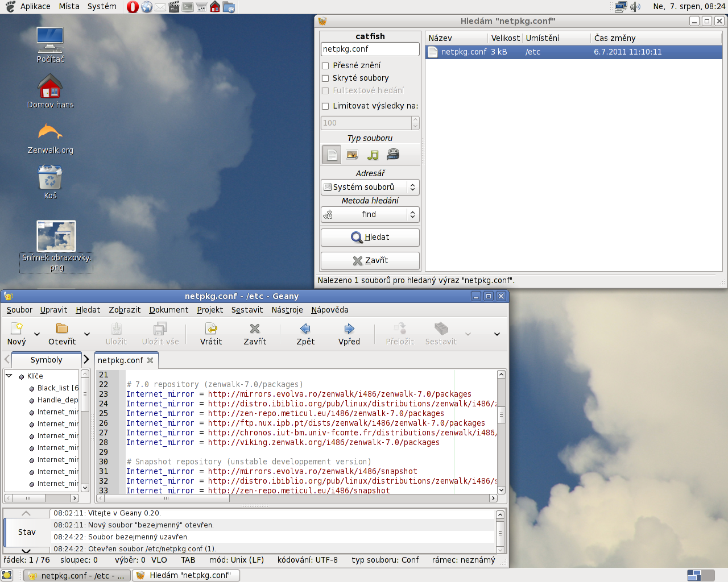Open the Koš trash icon
The width and height of the screenshot is (728, 582).
pos(50,182)
